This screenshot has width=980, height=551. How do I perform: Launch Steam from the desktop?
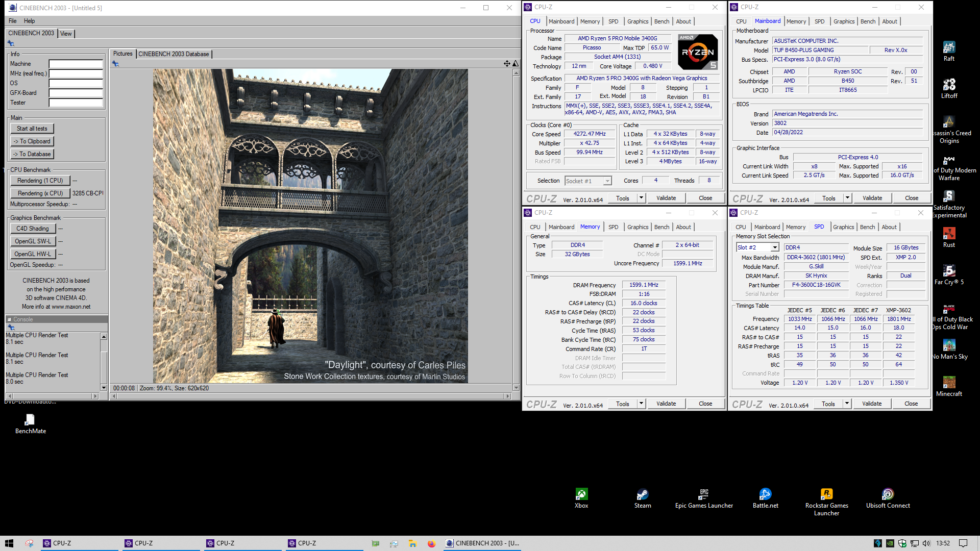(x=643, y=498)
